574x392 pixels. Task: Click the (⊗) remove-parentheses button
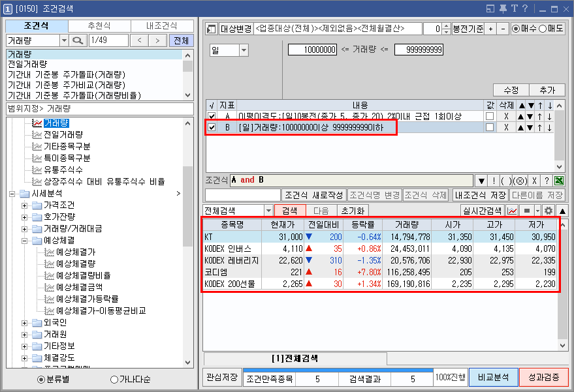coord(520,181)
